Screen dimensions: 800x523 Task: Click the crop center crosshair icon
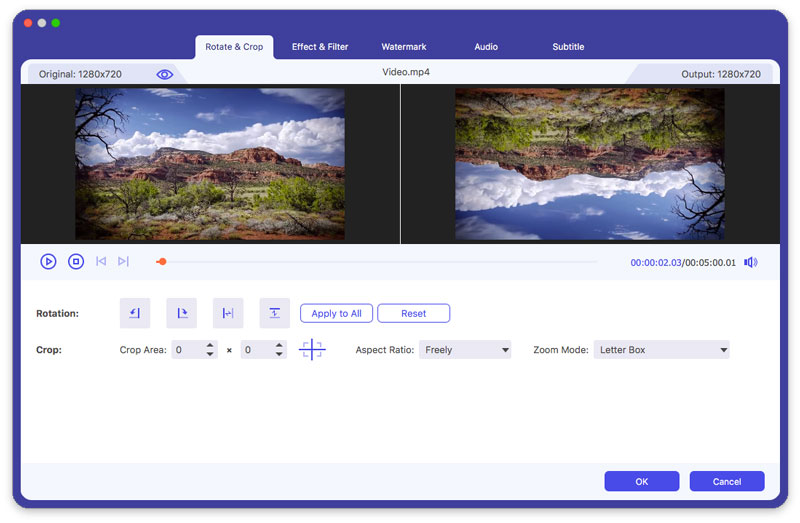[312, 350]
